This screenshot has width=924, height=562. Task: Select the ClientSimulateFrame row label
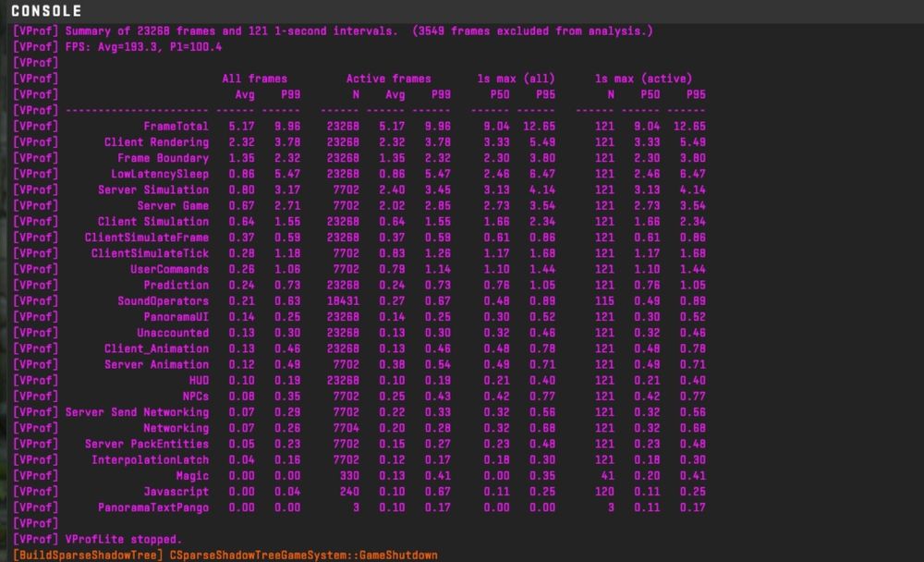point(146,238)
